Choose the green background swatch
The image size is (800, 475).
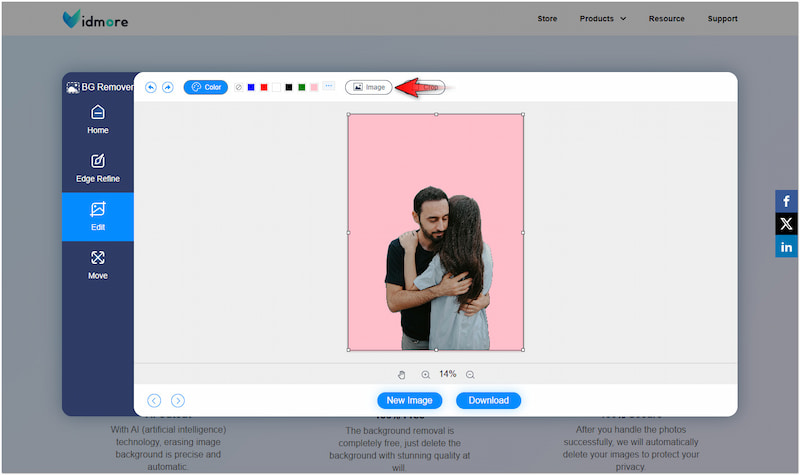(301, 87)
